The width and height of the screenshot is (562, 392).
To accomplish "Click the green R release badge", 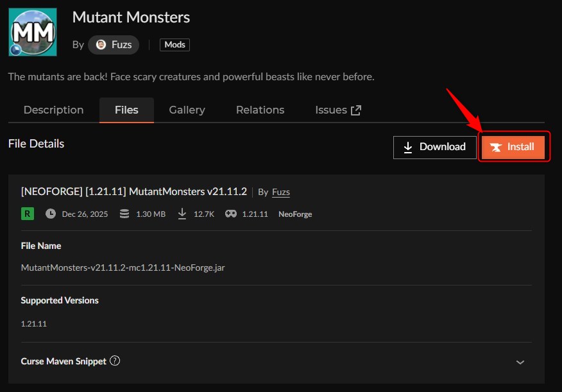I will click(28, 214).
